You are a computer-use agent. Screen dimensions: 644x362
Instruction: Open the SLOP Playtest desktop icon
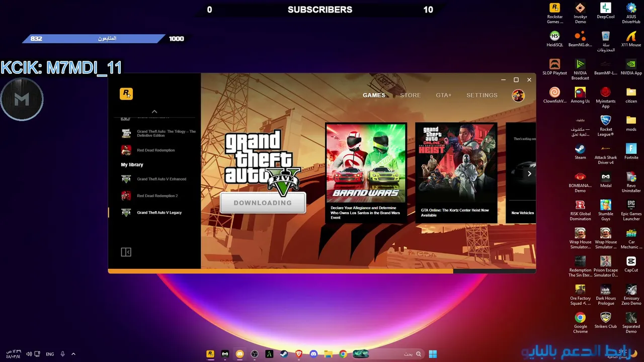tap(555, 67)
